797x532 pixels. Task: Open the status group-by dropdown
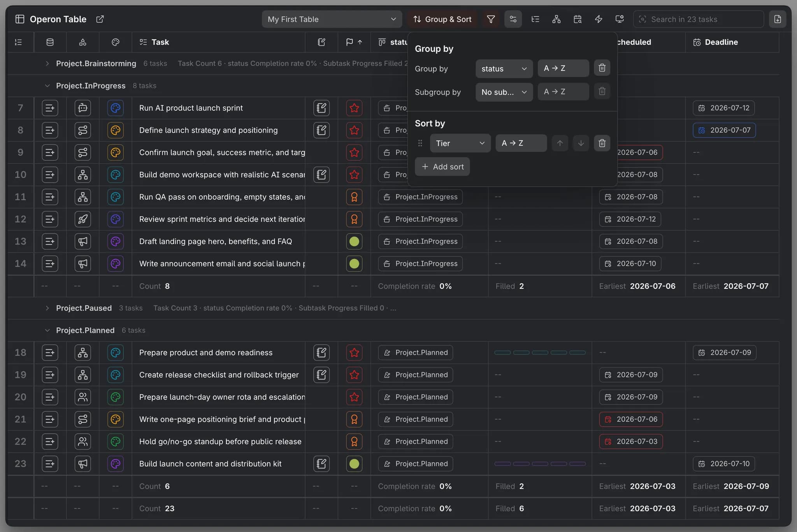point(504,68)
